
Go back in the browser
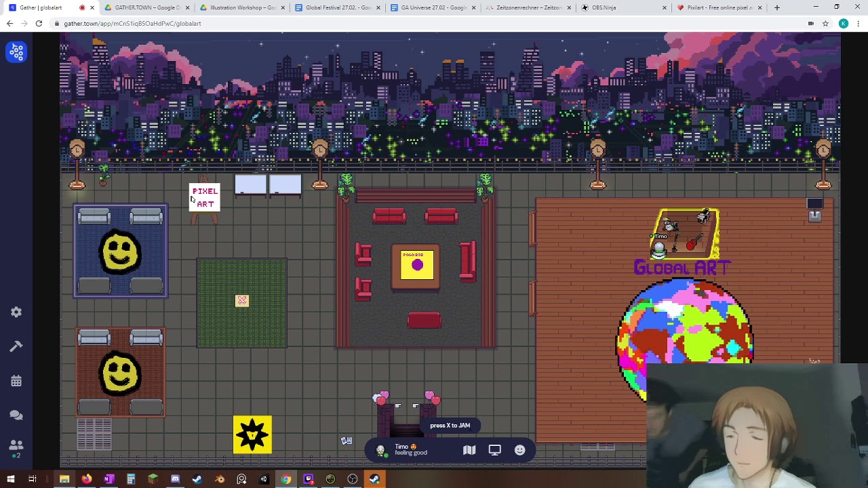coord(9,24)
